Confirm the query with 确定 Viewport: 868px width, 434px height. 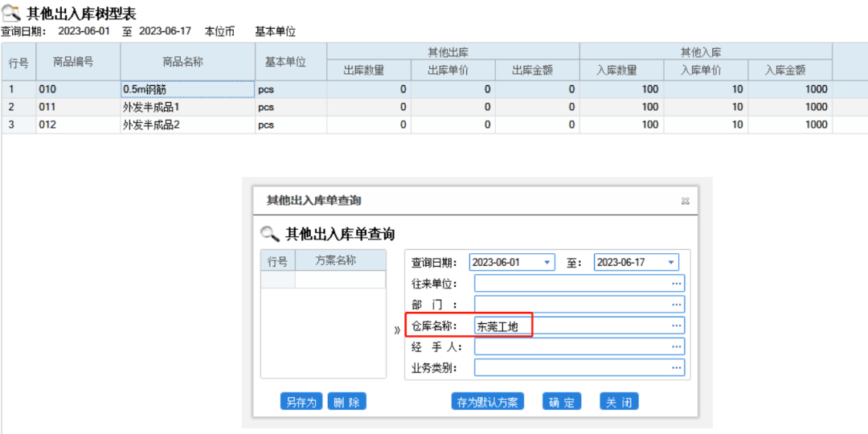[562, 403]
